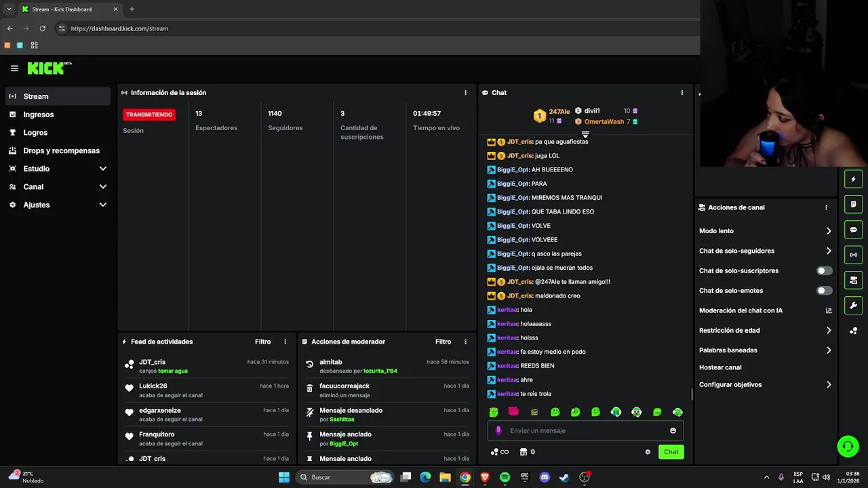Show hidden system tray icons
The image size is (868, 488).
coord(766,477)
